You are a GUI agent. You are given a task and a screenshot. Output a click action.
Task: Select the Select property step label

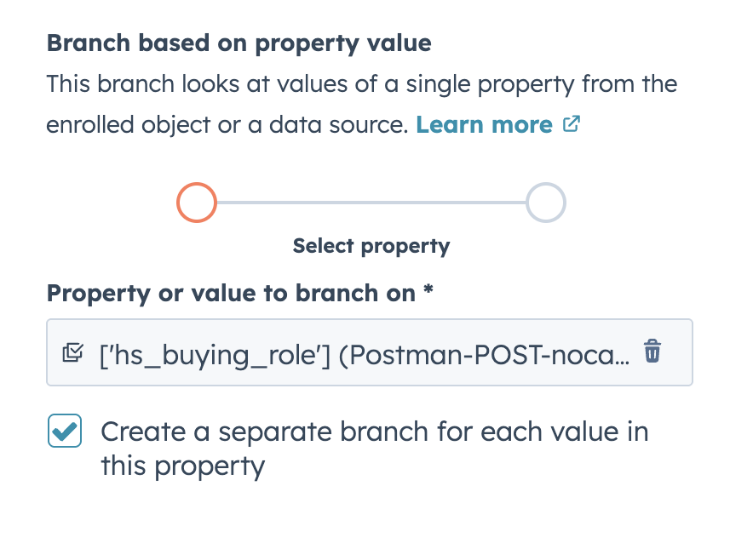[x=371, y=245]
